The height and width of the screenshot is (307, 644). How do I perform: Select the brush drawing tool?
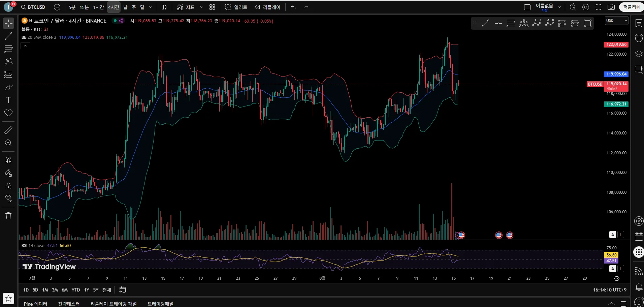(x=8, y=87)
